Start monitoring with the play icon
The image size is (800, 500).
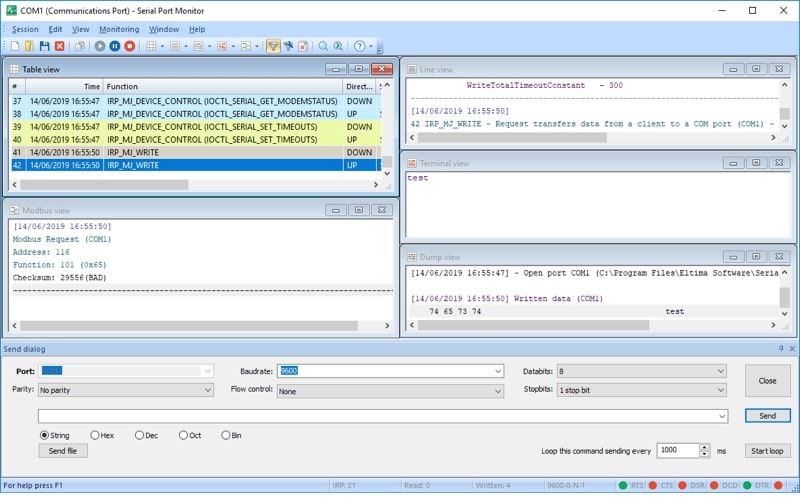[100, 46]
